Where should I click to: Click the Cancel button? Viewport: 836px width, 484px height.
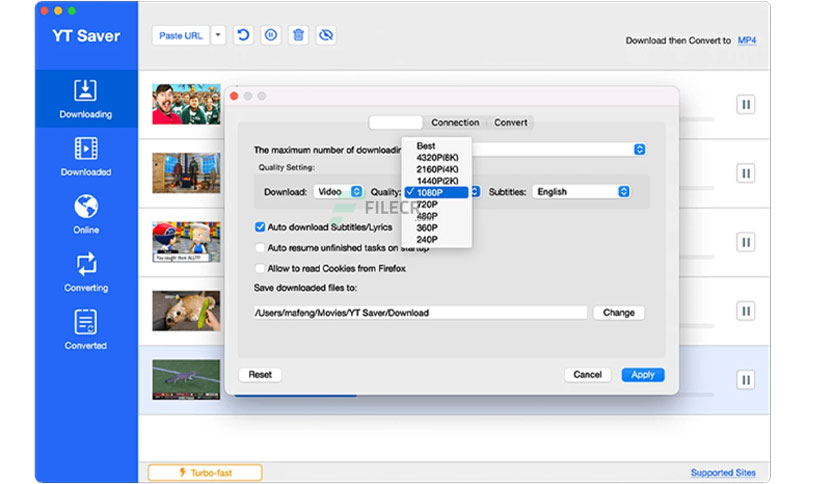tap(587, 375)
